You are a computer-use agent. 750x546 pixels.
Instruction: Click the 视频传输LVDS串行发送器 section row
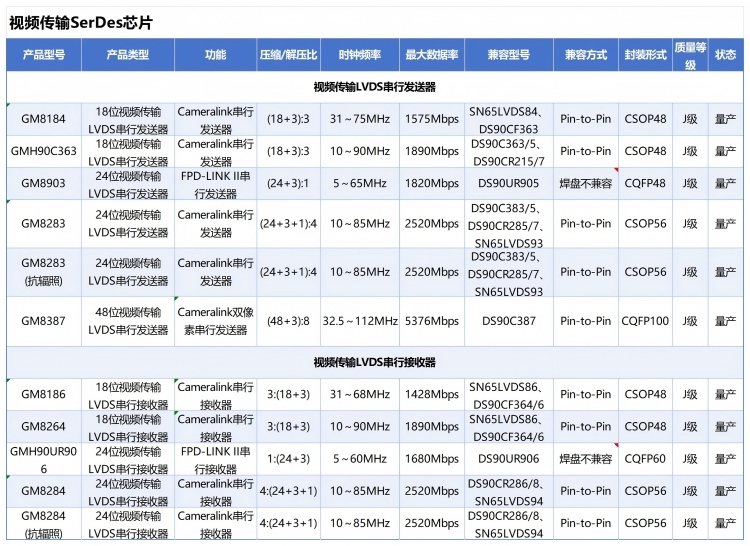point(374,87)
